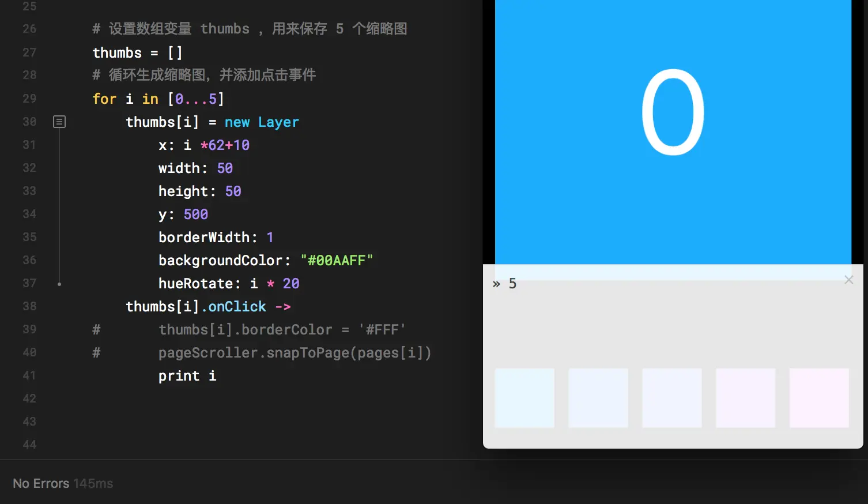Viewport: 868px width, 504px height.
Task: Click the "x: i *62+10" property line
Action: 204,145
